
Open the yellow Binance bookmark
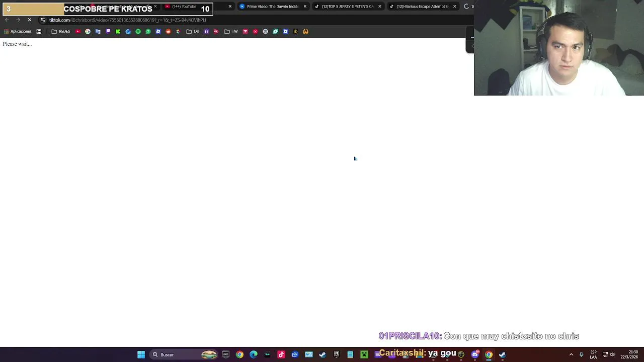tap(295, 32)
